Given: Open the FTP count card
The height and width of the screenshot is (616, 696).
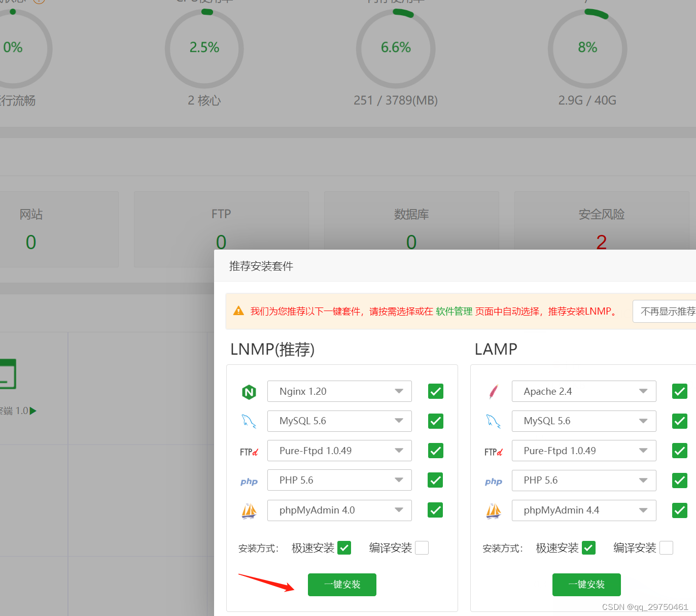Looking at the screenshot, I should [221, 229].
